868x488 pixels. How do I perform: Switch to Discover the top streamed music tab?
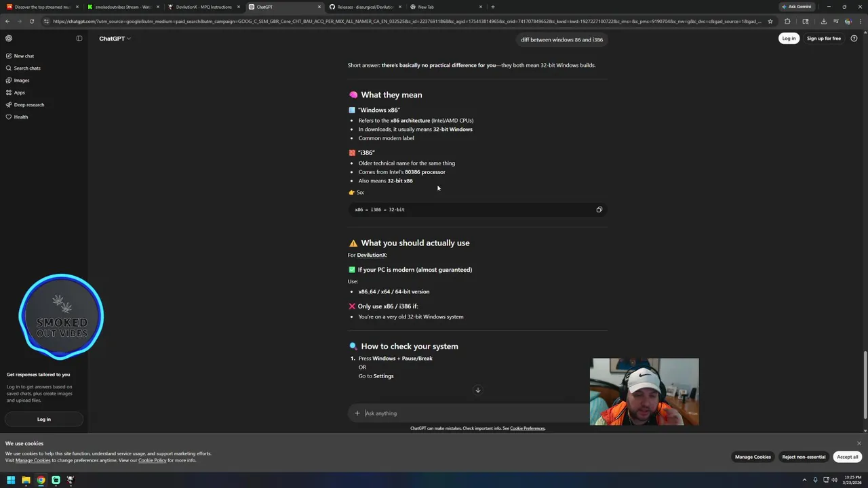pyautogui.click(x=42, y=7)
